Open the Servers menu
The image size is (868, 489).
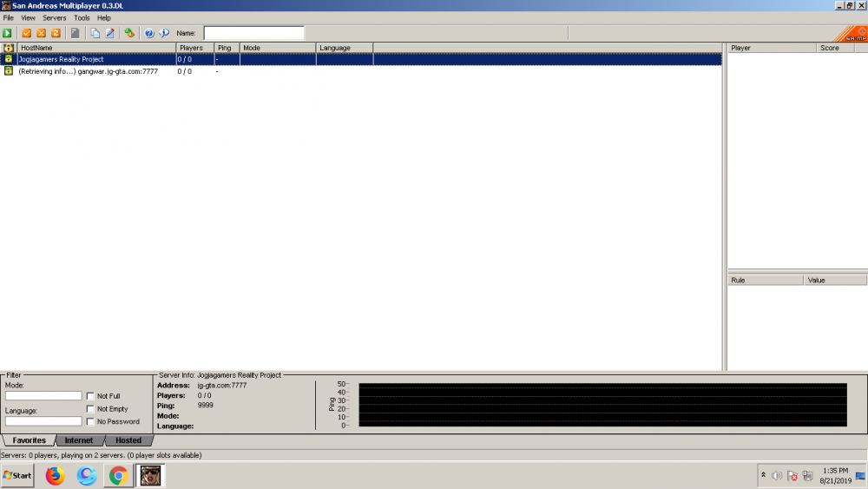tap(54, 17)
